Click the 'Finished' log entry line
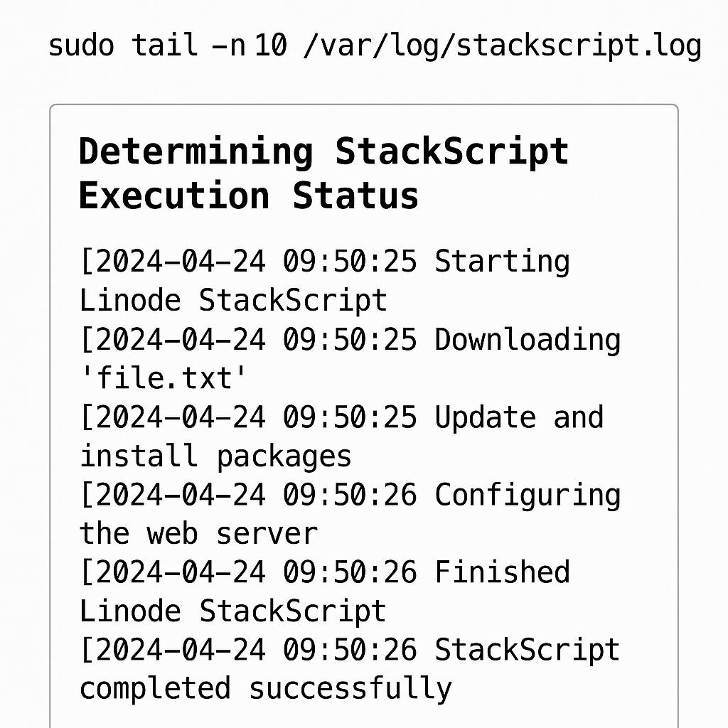Image resolution: width=728 pixels, height=728 pixels. coord(324,572)
